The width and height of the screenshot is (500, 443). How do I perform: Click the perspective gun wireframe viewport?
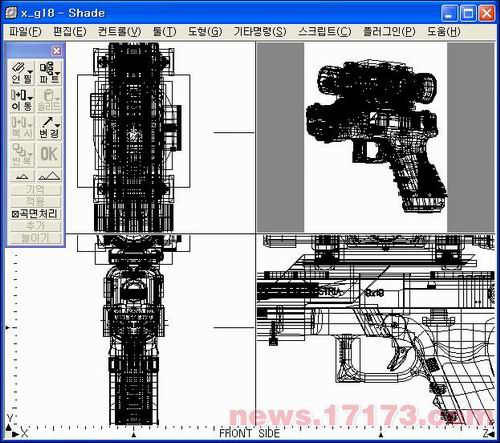[375, 137]
